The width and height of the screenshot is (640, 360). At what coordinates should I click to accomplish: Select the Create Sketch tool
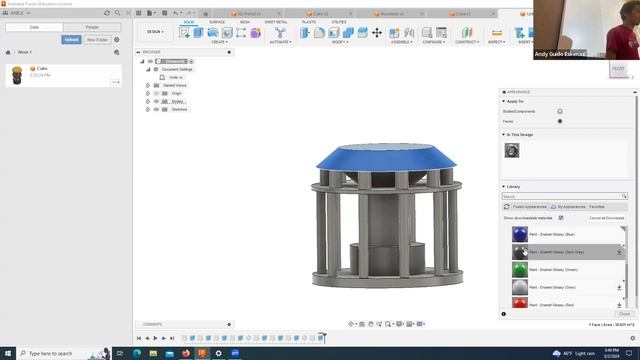coord(184,33)
